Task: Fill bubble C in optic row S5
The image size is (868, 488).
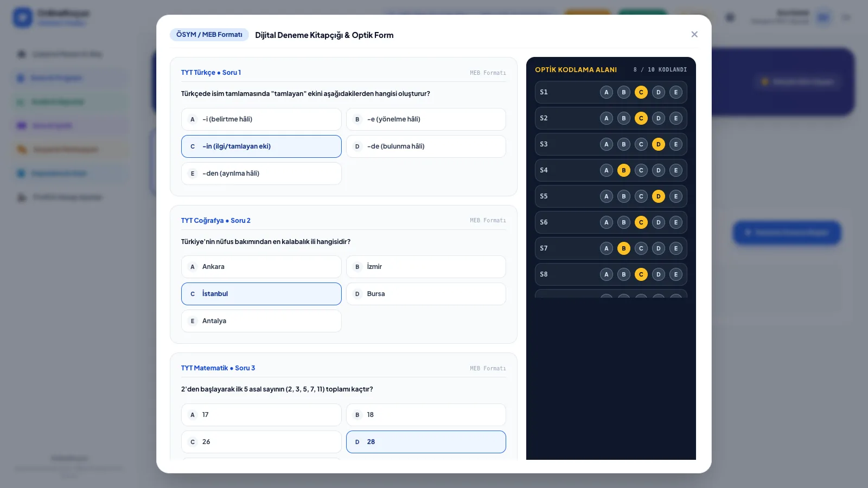Action: (x=641, y=196)
